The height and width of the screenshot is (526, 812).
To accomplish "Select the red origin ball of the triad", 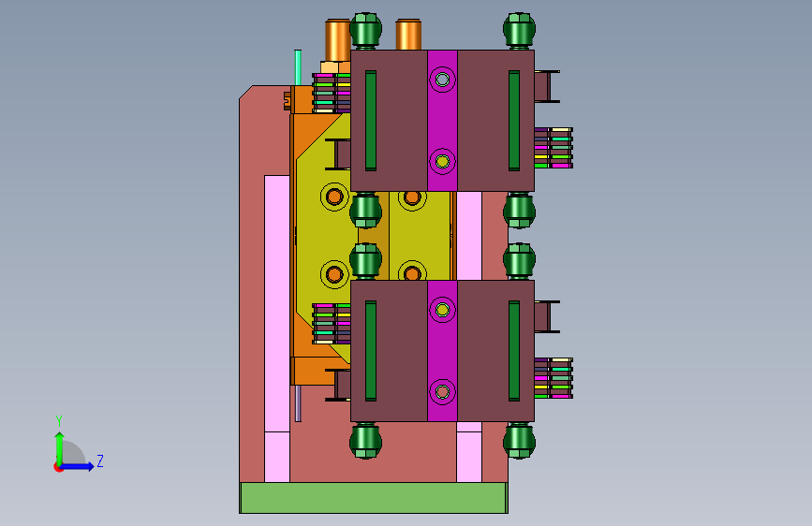I will point(58,467).
